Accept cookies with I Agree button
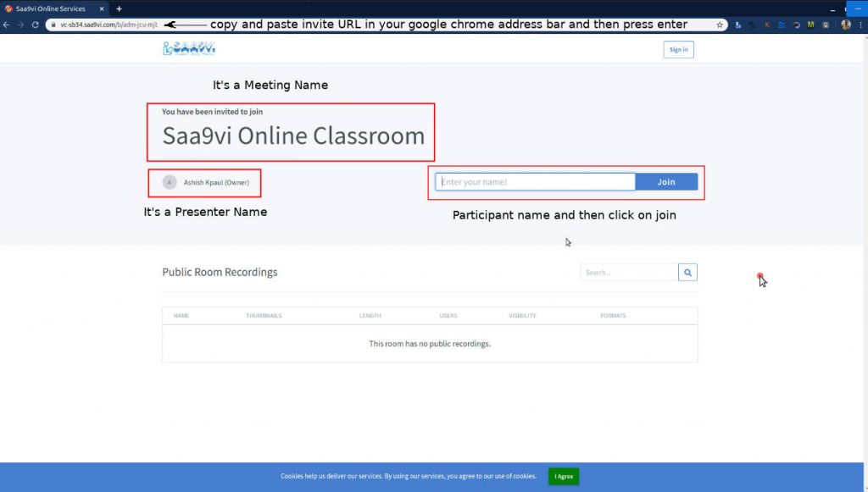868x492 pixels. [x=564, y=477]
